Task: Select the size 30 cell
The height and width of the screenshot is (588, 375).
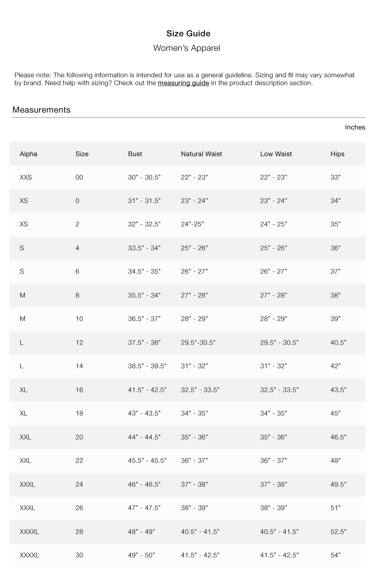Action: coord(79,555)
